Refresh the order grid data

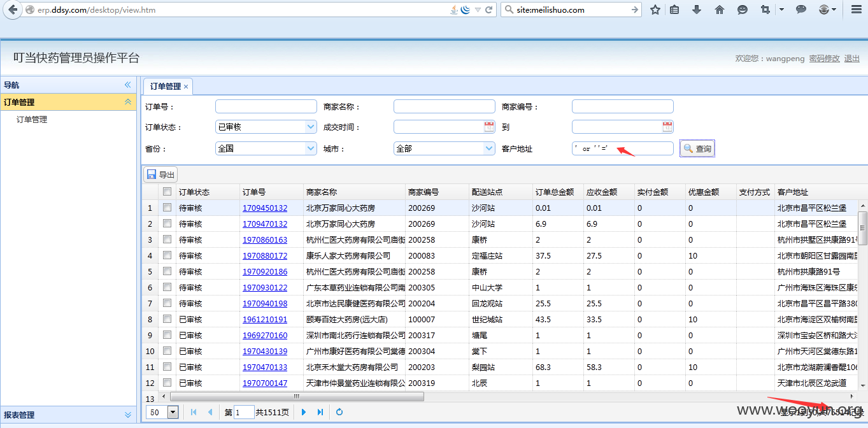339,412
